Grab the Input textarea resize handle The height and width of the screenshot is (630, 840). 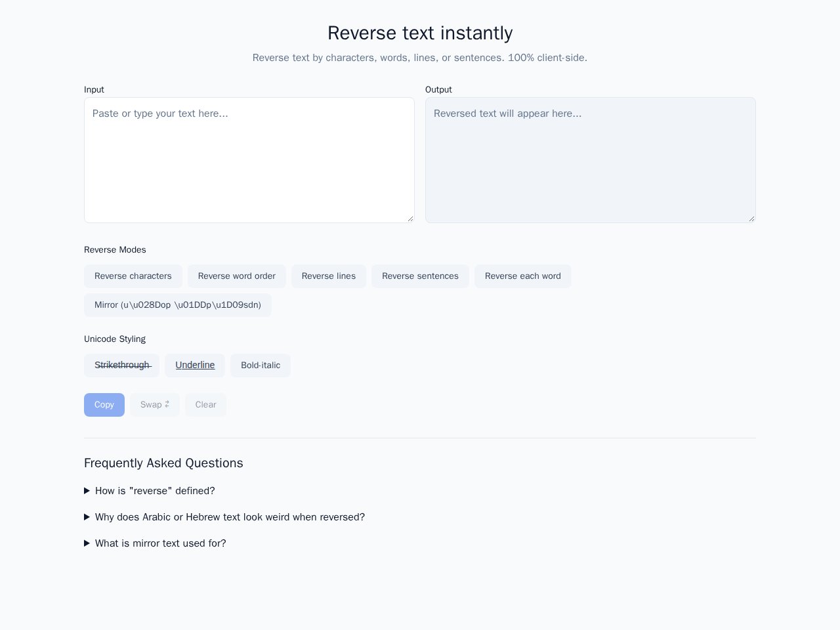click(410, 219)
